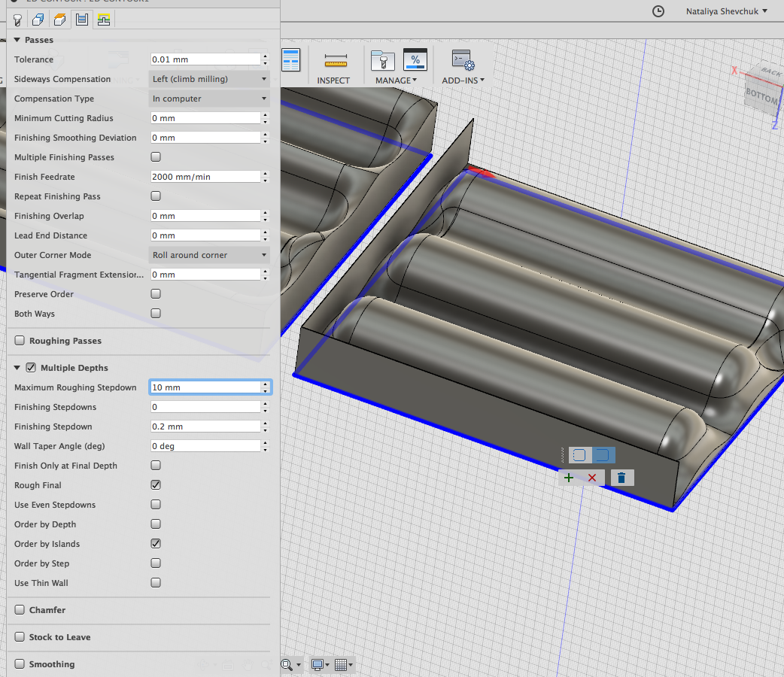Click the view cube BOTTOM face
This screenshot has width=784, height=677.
(x=761, y=96)
